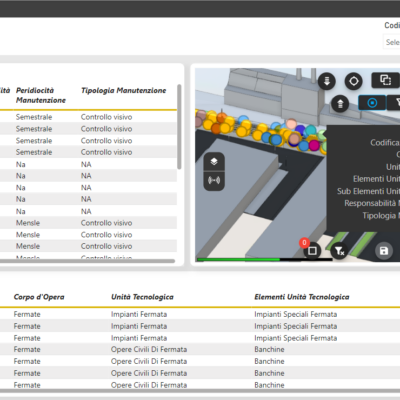Sort by Tipologia Manutenzione column header

tap(124, 91)
